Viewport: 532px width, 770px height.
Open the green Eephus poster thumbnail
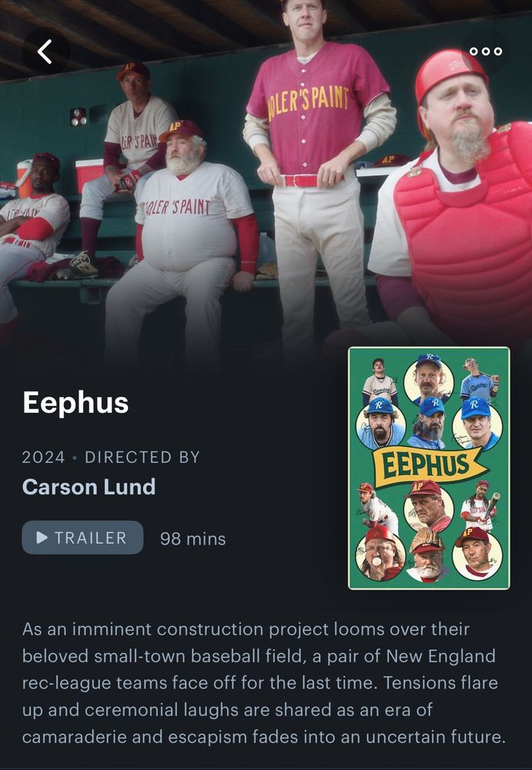[x=429, y=468]
